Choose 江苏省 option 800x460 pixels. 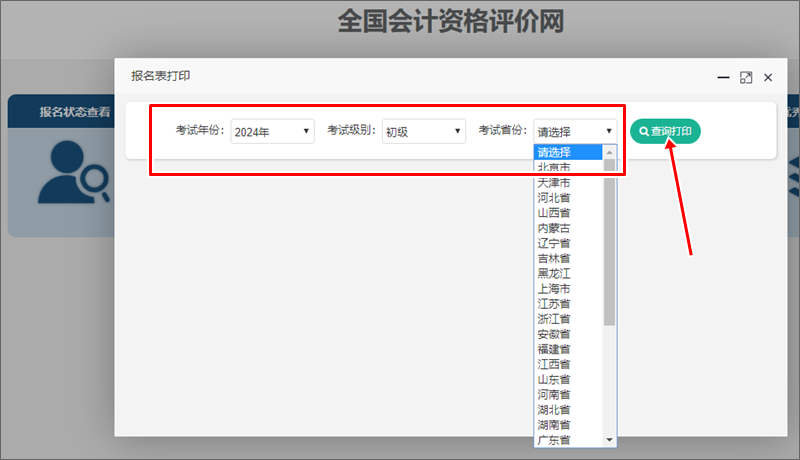(568, 304)
